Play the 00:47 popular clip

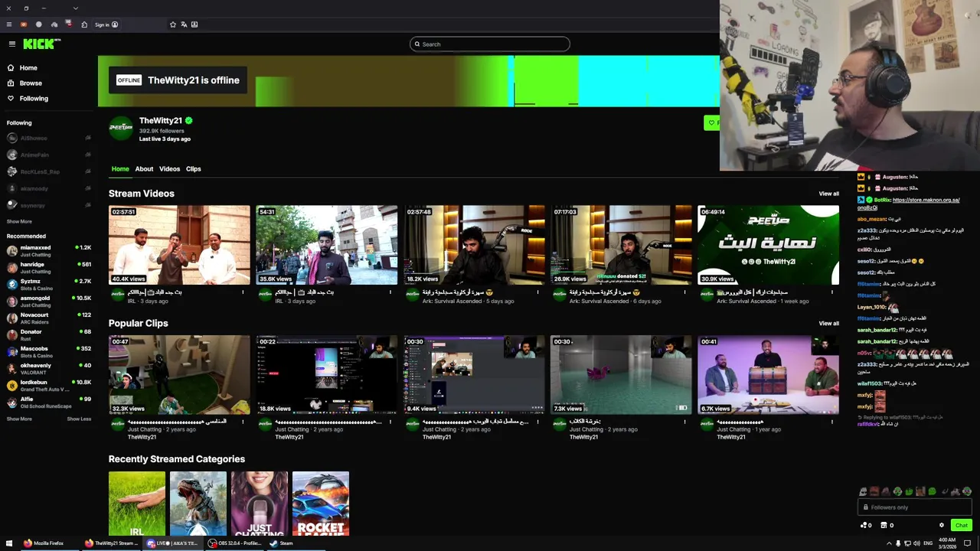coord(179,375)
